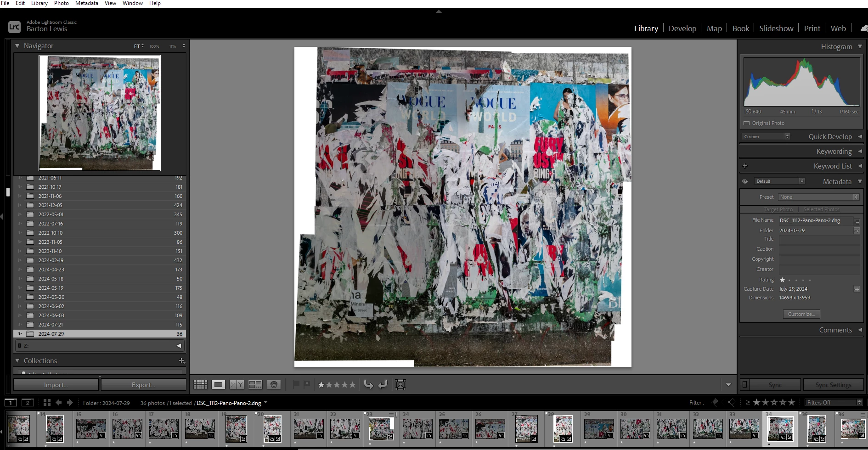Open toolbar content dropdown triangle
Image resolution: width=868 pixels, height=450 pixels.
point(728,385)
